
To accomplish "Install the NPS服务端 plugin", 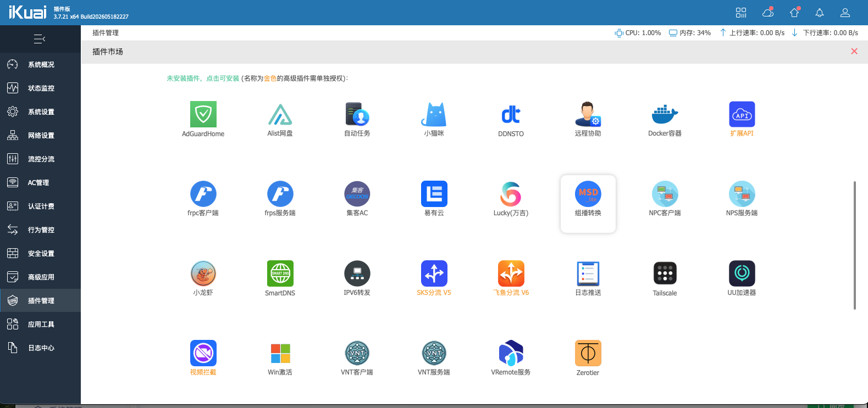I will 742,194.
